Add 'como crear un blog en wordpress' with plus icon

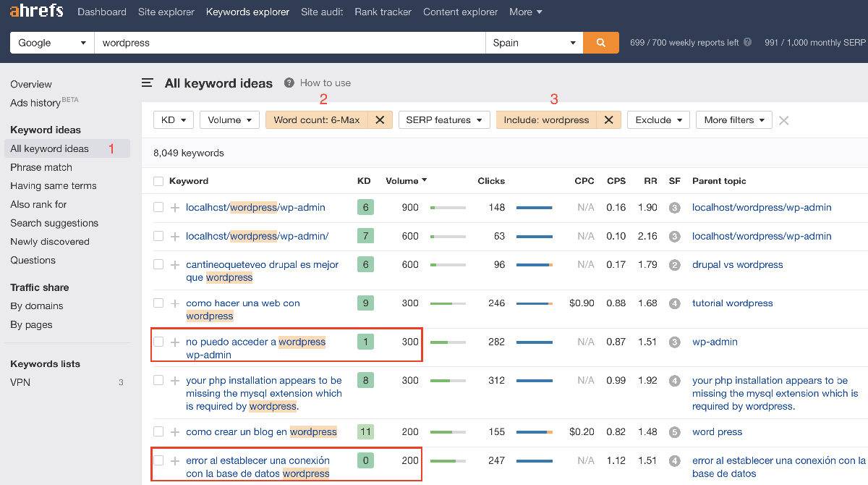coord(174,432)
